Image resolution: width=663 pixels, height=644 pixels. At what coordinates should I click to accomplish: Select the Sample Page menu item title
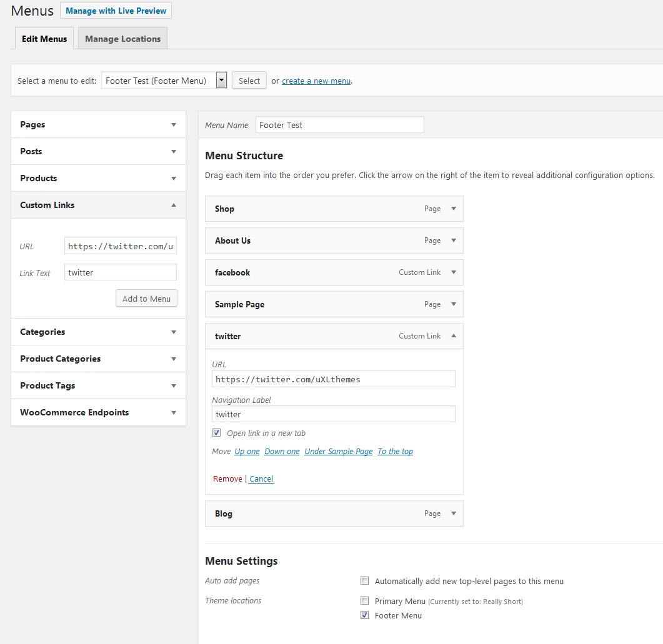tap(240, 304)
